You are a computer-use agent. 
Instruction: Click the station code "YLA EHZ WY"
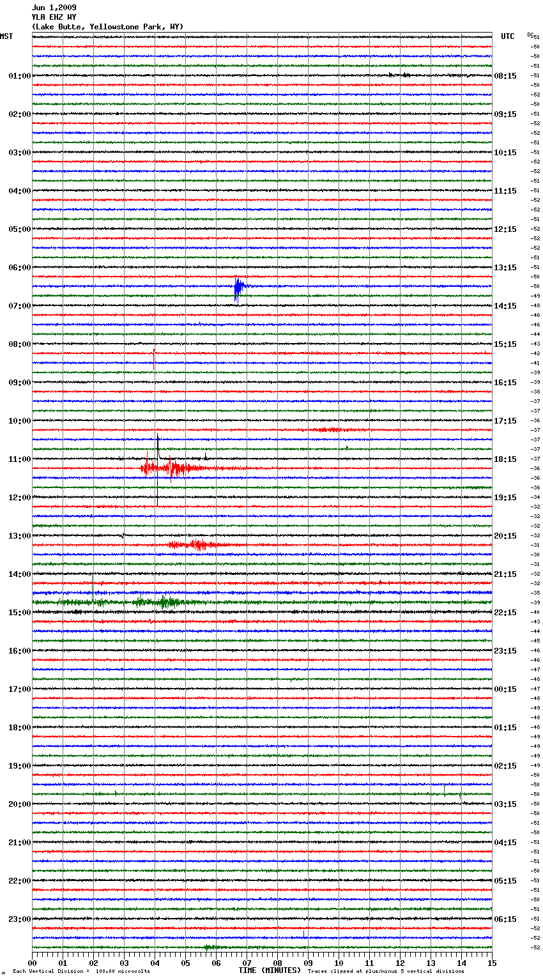tap(54, 17)
